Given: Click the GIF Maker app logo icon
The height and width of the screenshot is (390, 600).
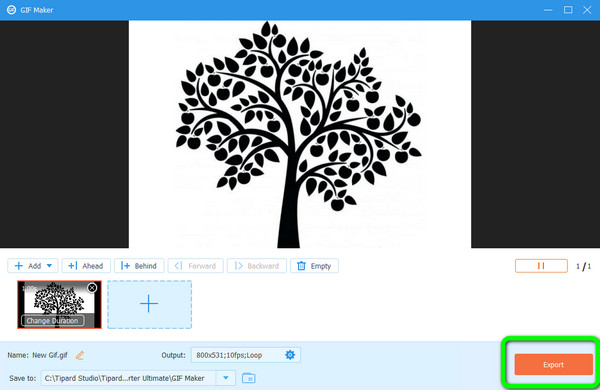Looking at the screenshot, I should coord(11,10).
